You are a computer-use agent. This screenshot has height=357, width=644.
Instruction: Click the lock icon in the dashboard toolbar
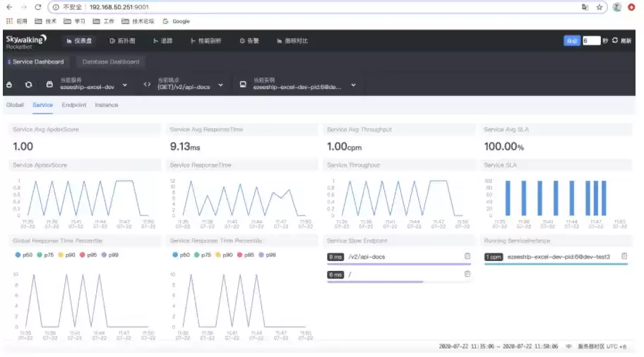tap(9, 85)
